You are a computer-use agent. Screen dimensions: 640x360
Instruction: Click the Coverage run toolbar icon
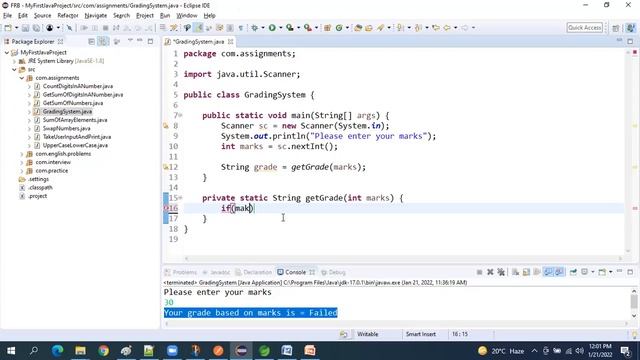pyautogui.click(x=290, y=28)
